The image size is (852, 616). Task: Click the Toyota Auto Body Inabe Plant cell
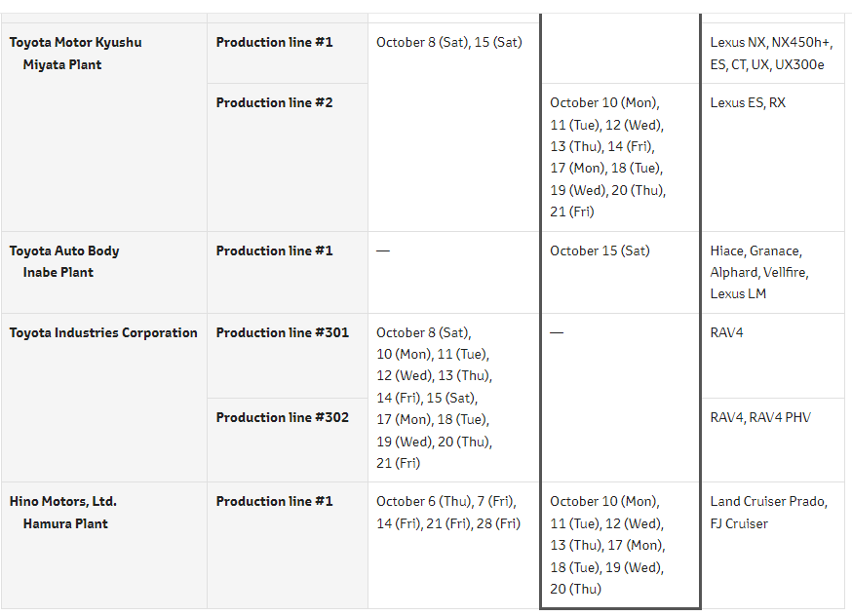pyautogui.click(x=64, y=261)
